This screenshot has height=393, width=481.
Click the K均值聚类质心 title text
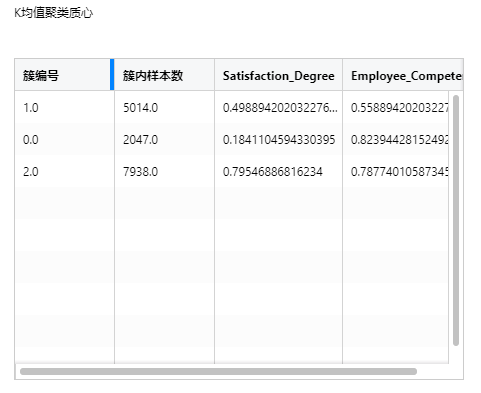[53, 13]
